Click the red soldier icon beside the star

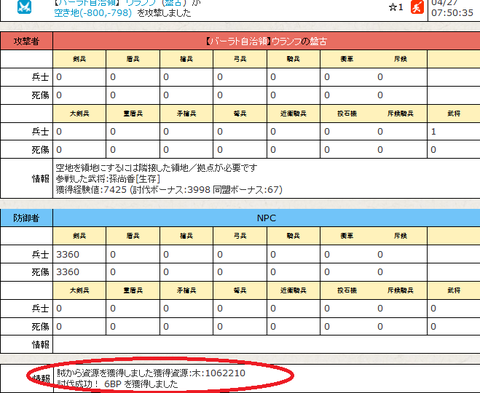tap(417, 7)
